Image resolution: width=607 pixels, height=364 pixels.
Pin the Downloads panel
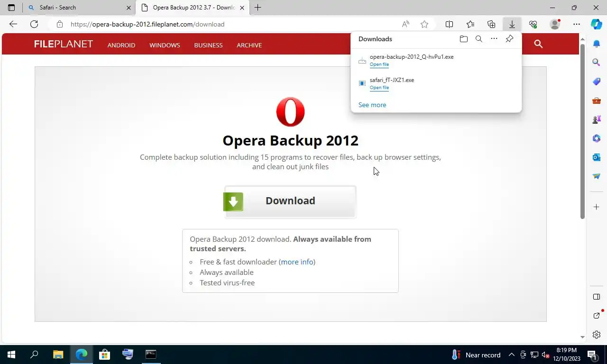tap(509, 39)
